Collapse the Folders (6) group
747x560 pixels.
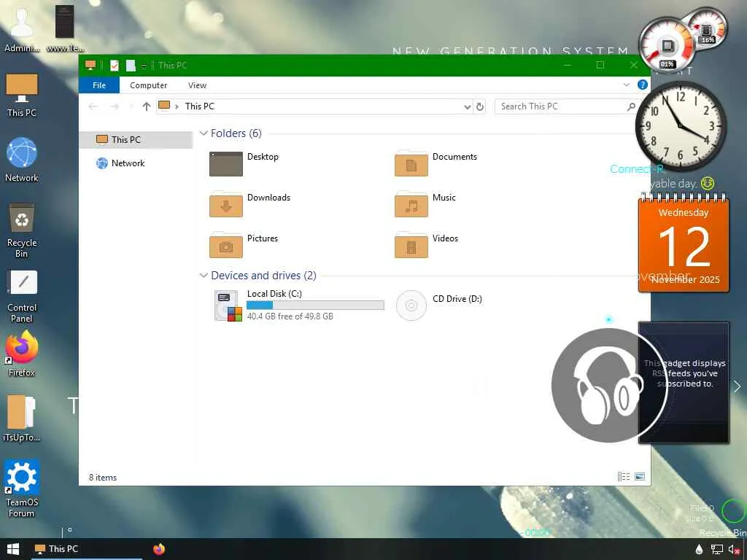point(204,133)
